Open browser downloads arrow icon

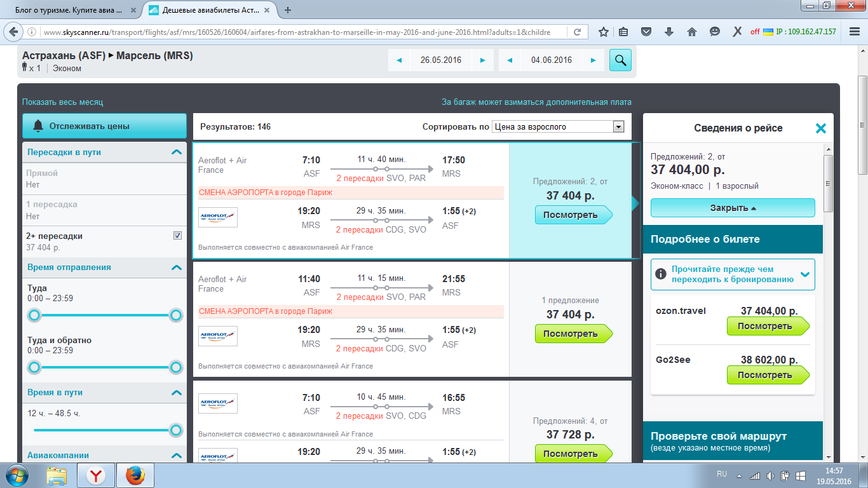point(669,32)
